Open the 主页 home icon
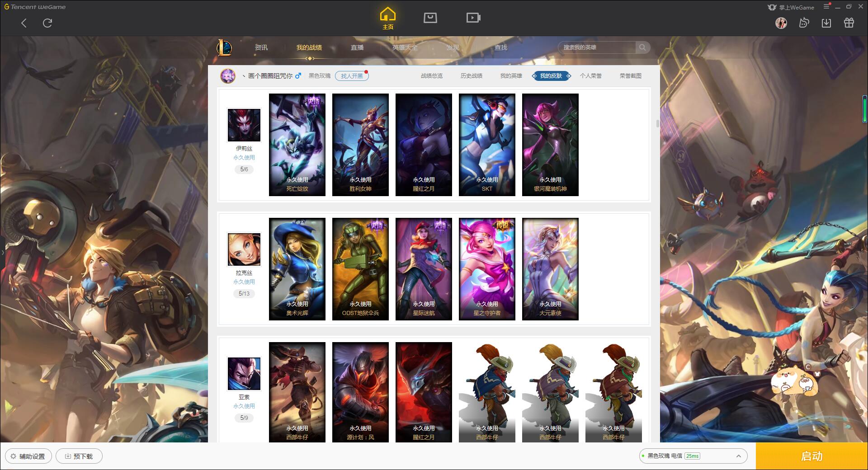Image resolution: width=868 pixels, height=470 pixels. 387,19
